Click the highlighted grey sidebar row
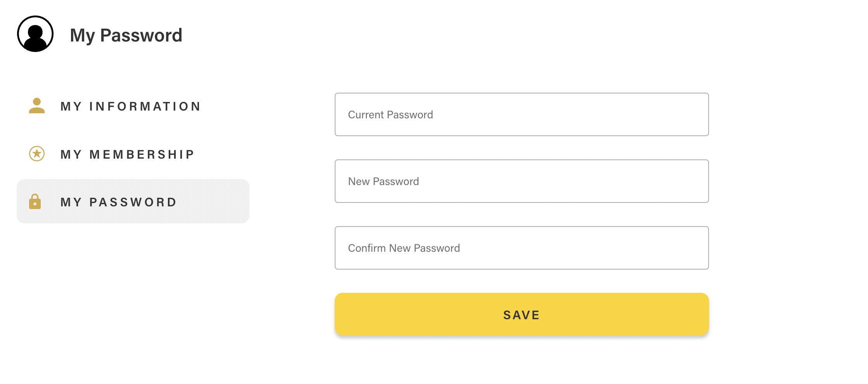Viewport: 868px width, 384px height. coord(133,201)
